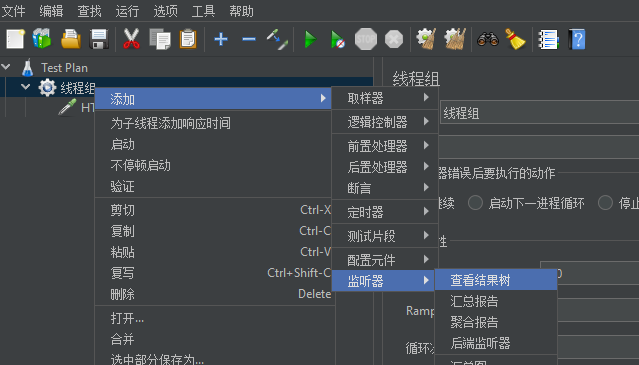639x365 pixels.
Task: Click the 线程组 gear icon in tree
Action: click(x=47, y=87)
